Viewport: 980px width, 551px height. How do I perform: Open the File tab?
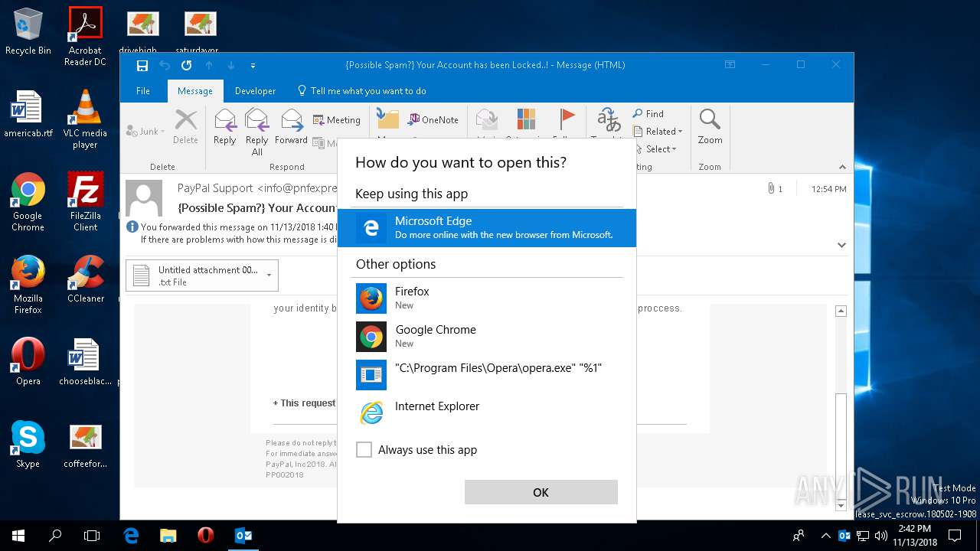[143, 91]
